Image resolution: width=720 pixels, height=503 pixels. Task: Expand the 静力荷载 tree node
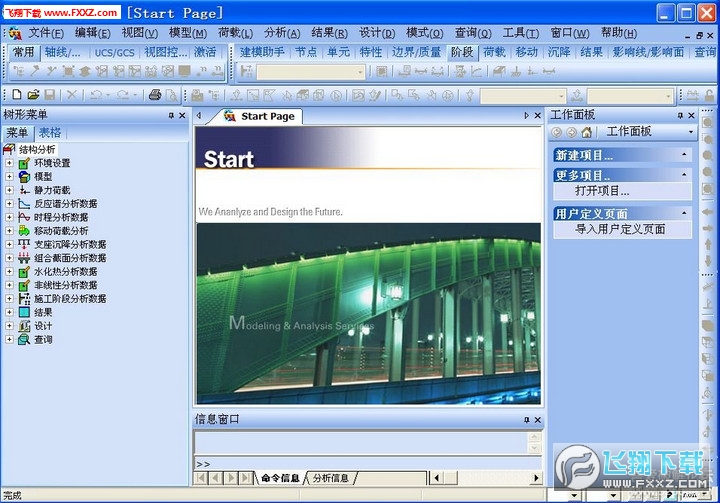[10, 190]
